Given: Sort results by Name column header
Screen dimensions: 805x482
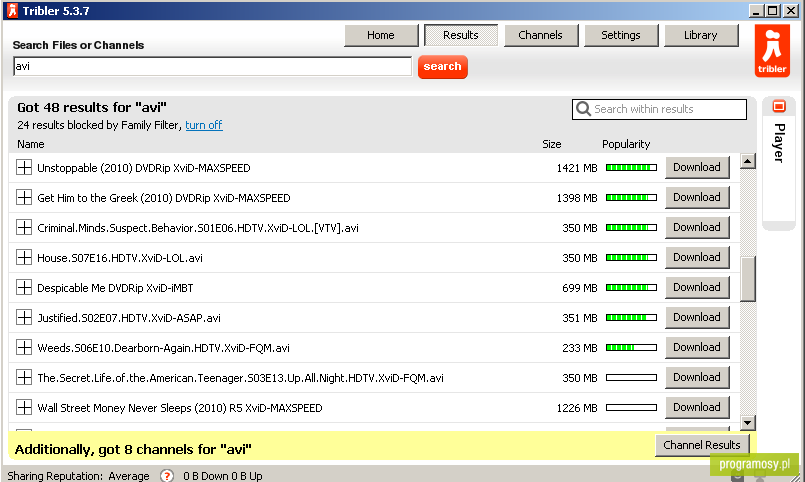Looking at the screenshot, I should tap(31, 144).
